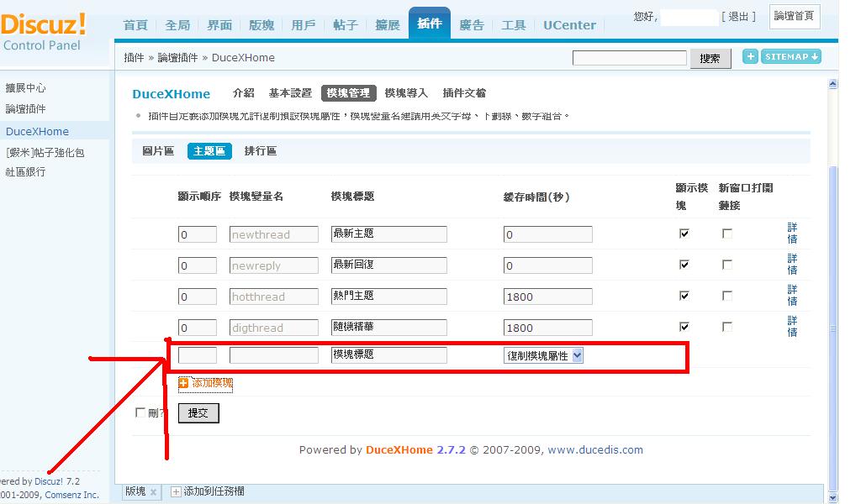Open the 廣告 top menu
The image size is (861, 504).
472,25
